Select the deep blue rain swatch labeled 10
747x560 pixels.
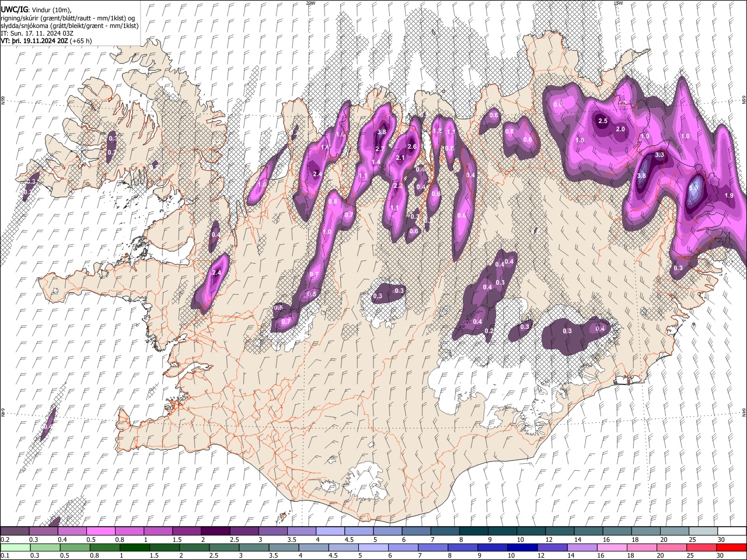point(522,547)
